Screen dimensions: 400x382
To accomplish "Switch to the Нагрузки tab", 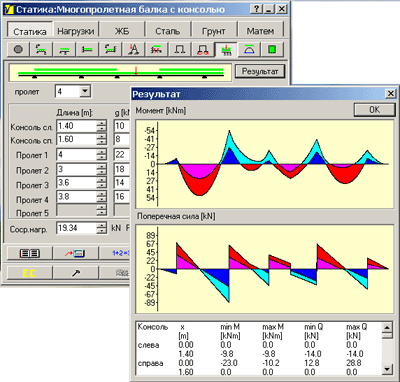I will pos(76,31).
